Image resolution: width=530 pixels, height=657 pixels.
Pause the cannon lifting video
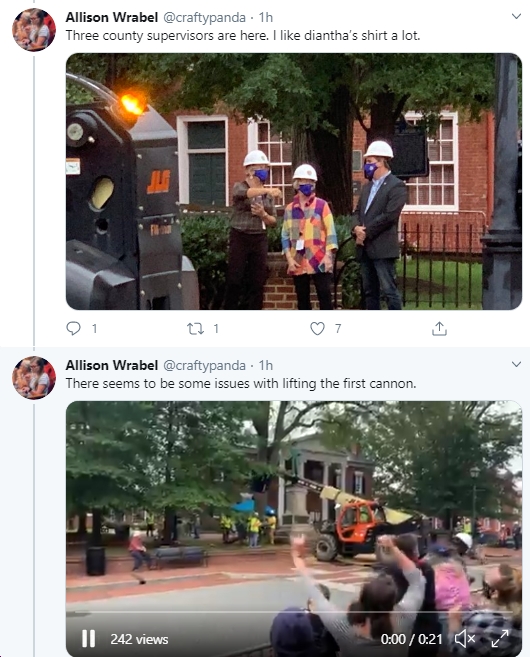tap(88, 639)
